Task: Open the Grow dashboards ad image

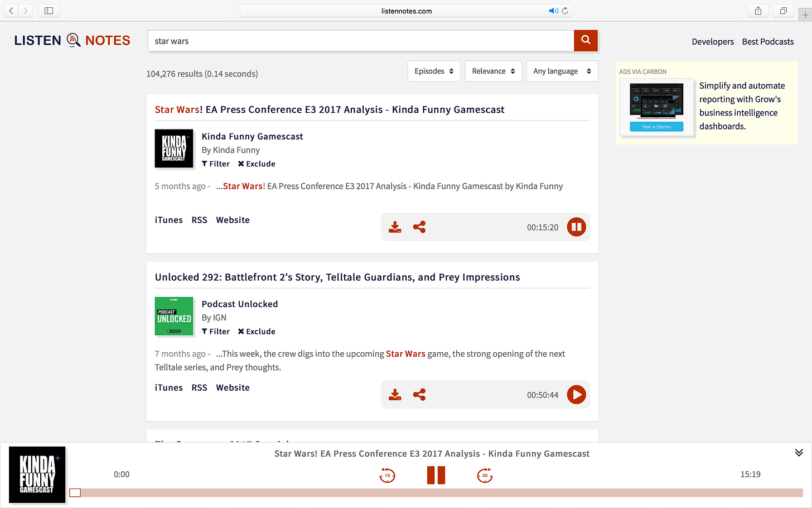Action: [656, 106]
